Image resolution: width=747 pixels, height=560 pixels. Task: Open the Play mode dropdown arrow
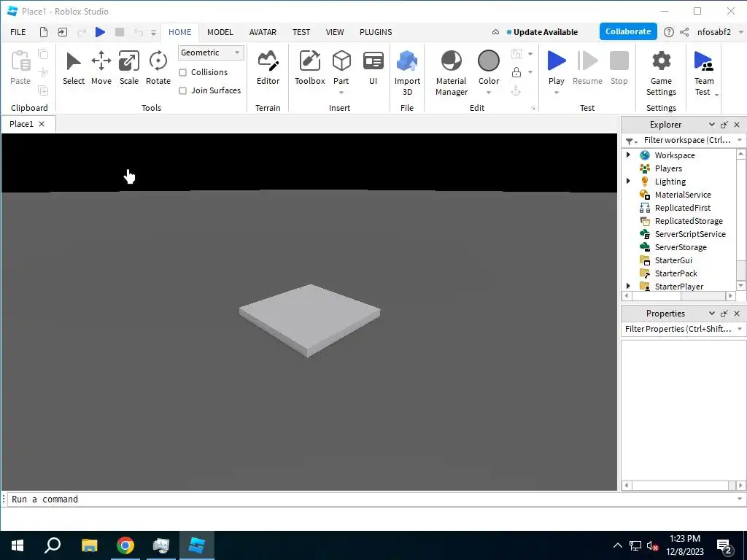[556, 93]
